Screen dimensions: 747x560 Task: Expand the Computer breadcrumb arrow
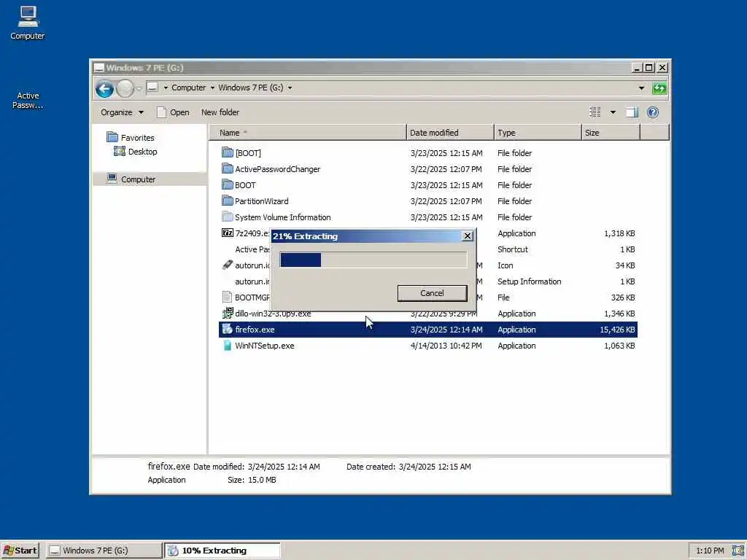(x=212, y=87)
